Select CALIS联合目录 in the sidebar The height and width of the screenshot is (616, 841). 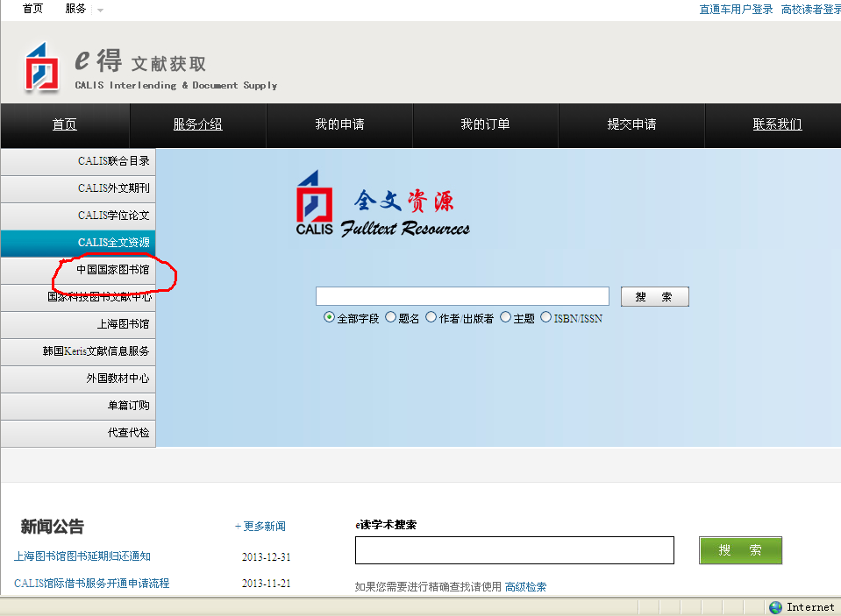click(78, 161)
